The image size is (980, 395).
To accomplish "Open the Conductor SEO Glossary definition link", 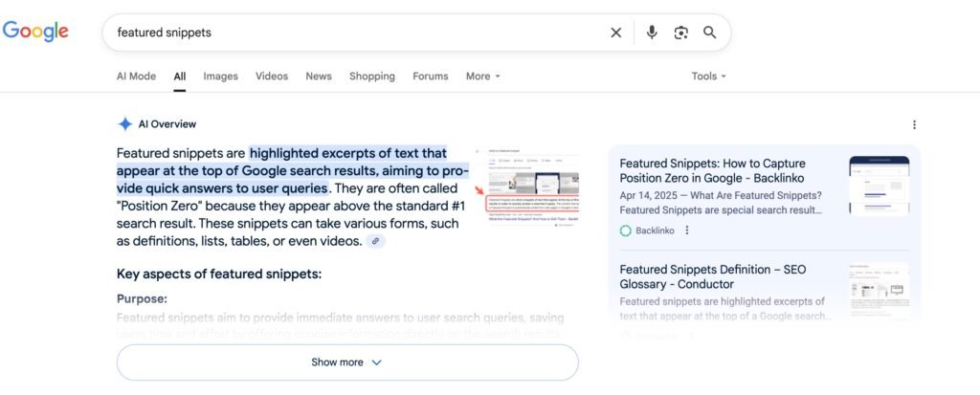I will [x=712, y=276].
